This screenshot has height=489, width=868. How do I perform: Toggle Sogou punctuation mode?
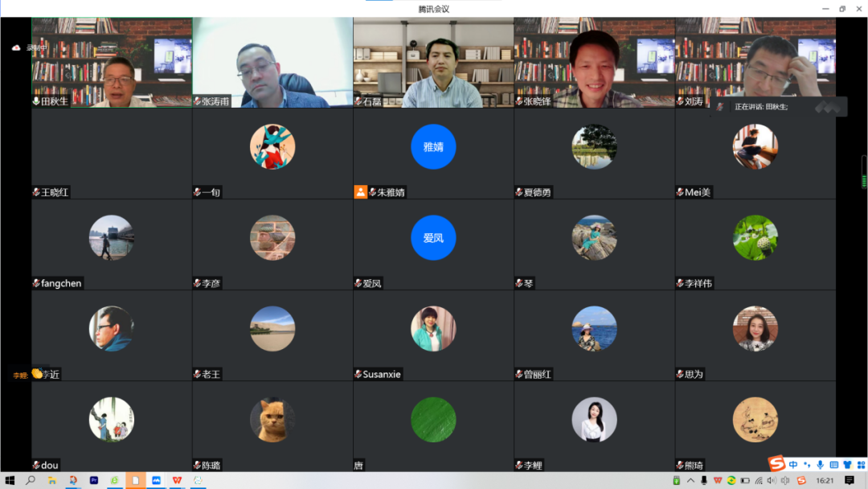pos(806,465)
